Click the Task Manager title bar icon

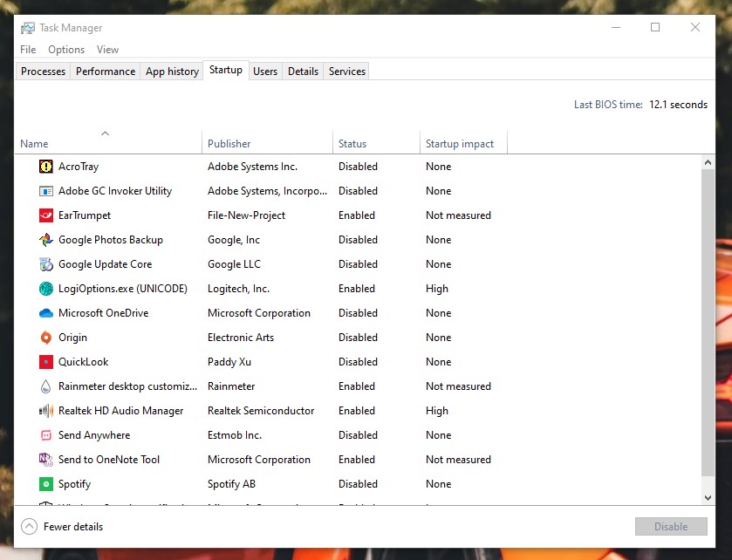point(28,28)
